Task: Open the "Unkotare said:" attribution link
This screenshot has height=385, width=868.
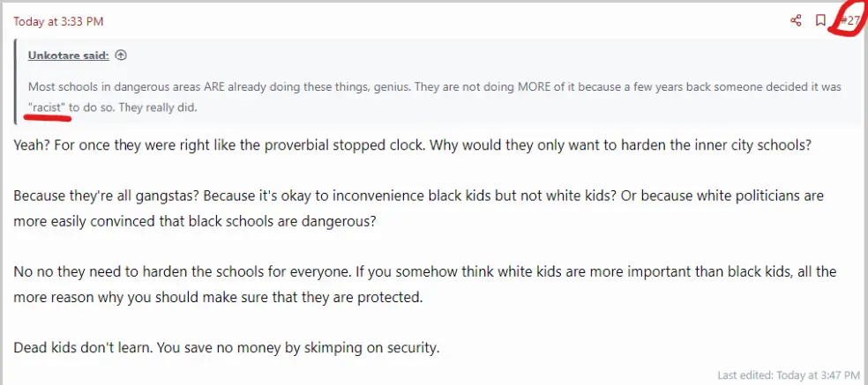Action: tap(69, 55)
